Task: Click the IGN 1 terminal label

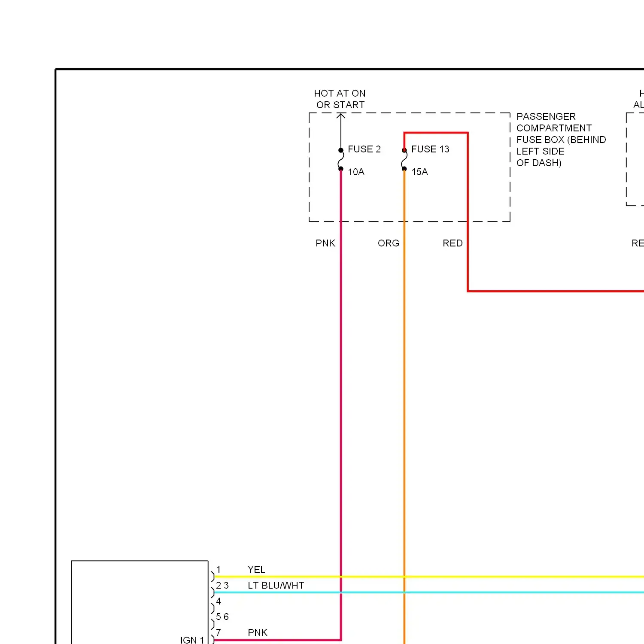Action: tap(192, 640)
